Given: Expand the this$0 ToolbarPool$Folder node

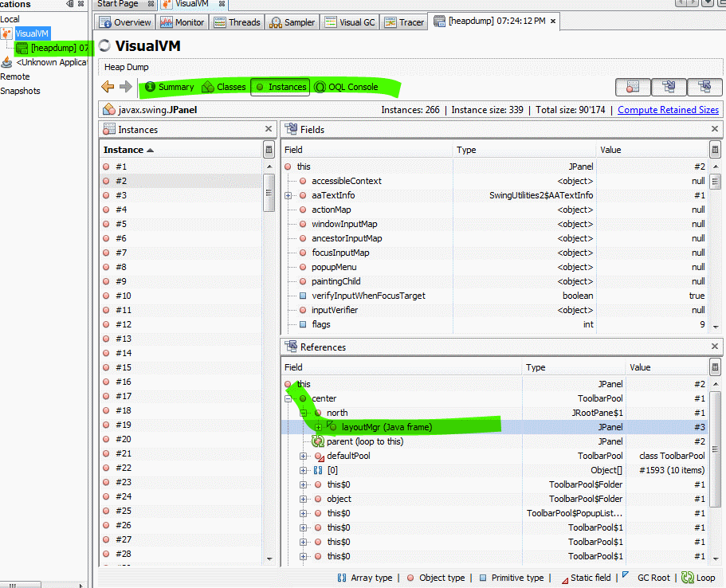Looking at the screenshot, I should point(304,484).
